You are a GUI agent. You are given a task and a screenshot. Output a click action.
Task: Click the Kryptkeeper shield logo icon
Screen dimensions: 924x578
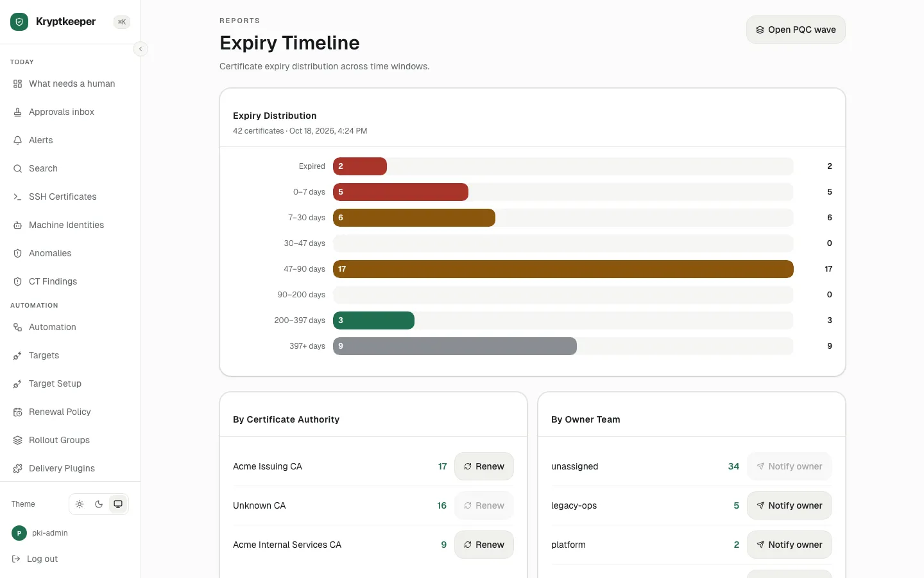(19, 22)
